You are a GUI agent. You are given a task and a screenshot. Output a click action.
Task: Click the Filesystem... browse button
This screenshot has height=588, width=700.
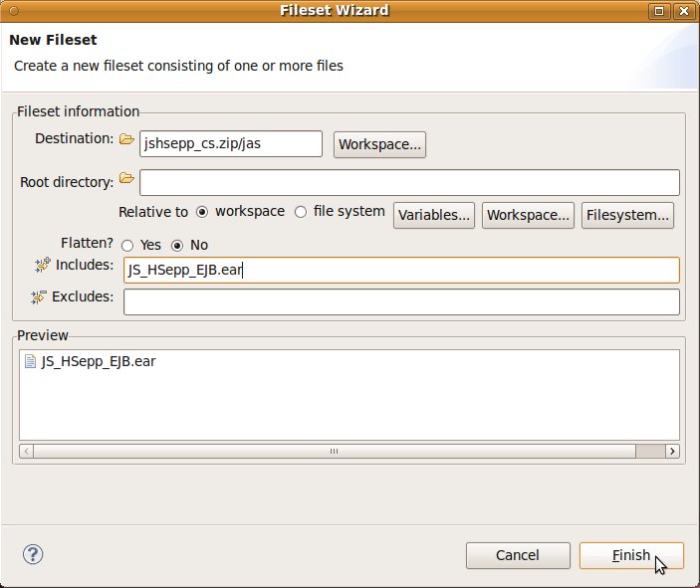628,215
